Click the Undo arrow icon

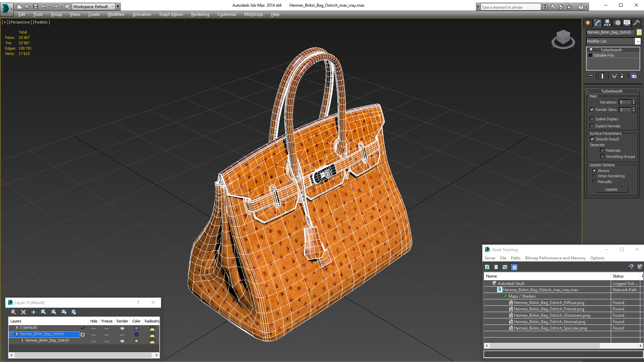(x=43, y=6)
